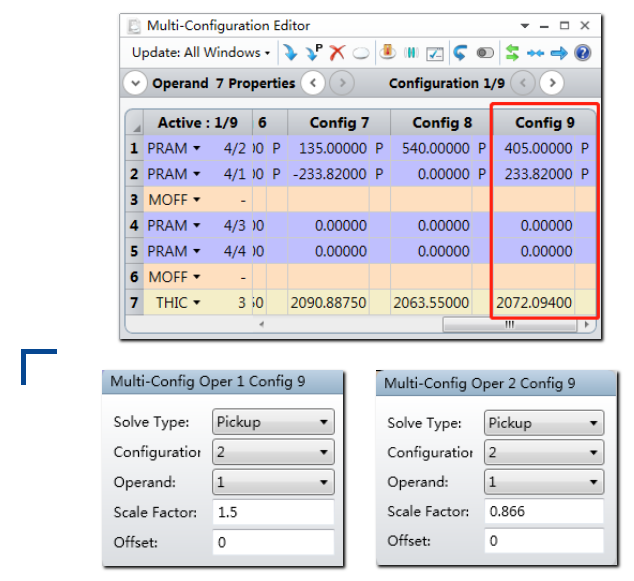
Task: Click Scale Factor field showing 1.5
Action: (x=272, y=512)
